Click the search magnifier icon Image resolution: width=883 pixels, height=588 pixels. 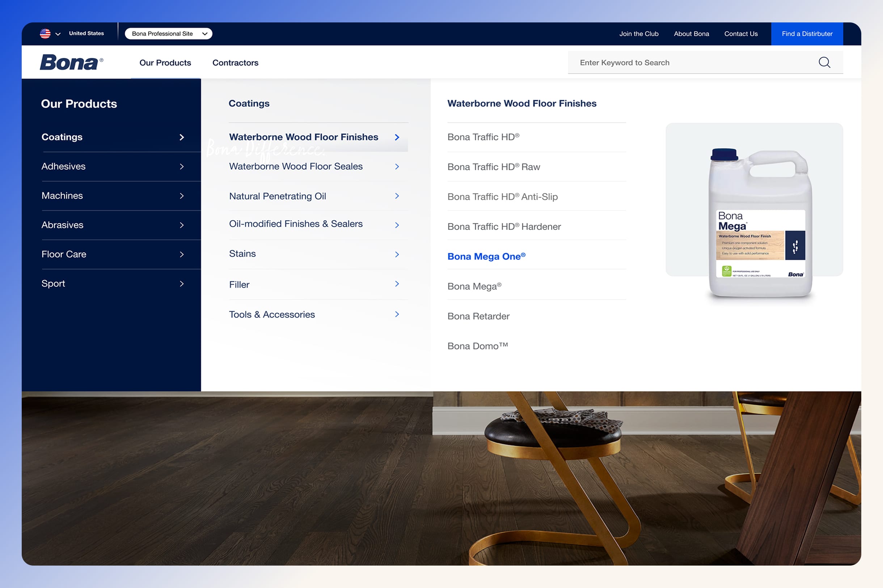[824, 62]
